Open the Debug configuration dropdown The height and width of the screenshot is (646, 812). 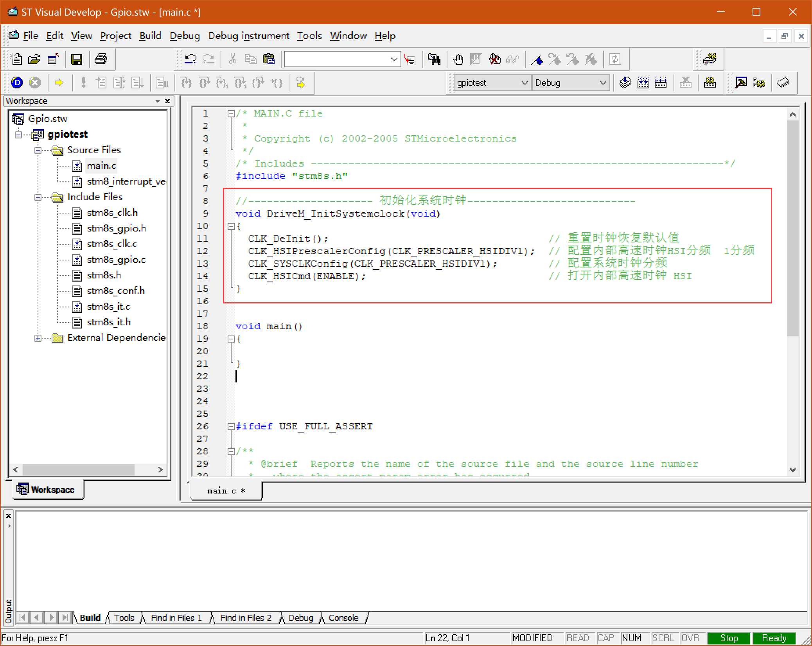pos(603,83)
